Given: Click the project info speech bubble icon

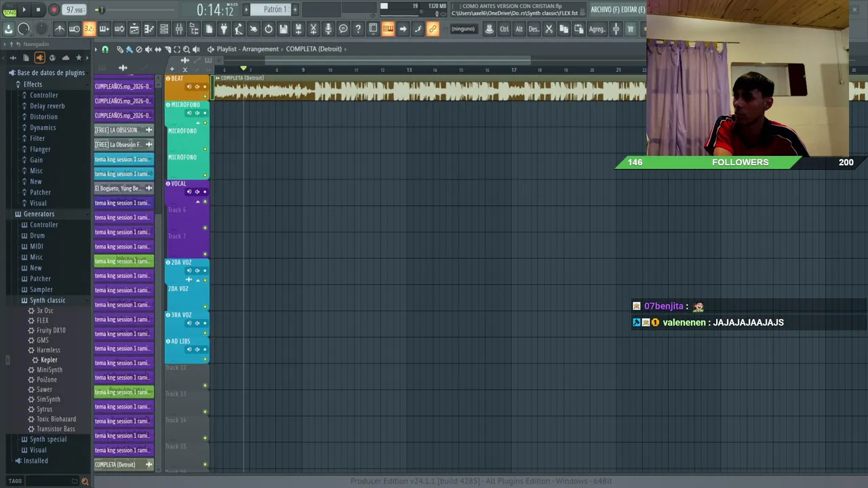Looking at the screenshot, I should pos(343,29).
